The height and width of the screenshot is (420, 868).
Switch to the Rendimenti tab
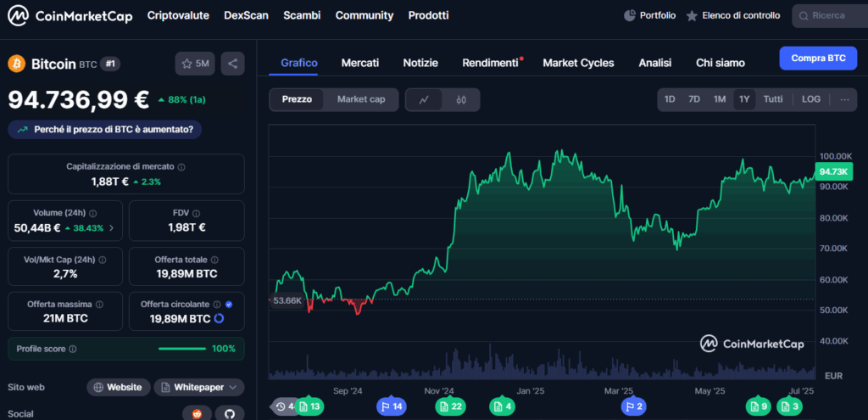pos(491,63)
